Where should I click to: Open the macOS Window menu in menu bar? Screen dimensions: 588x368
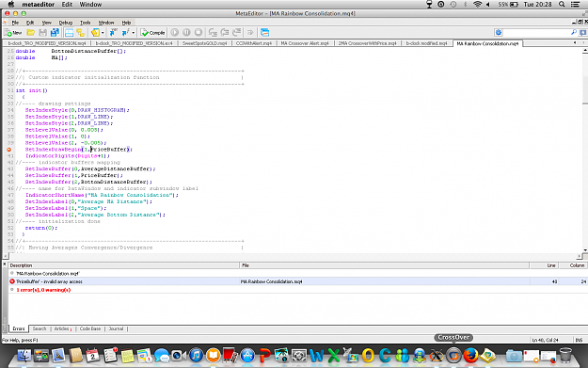[x=90, y=5]
